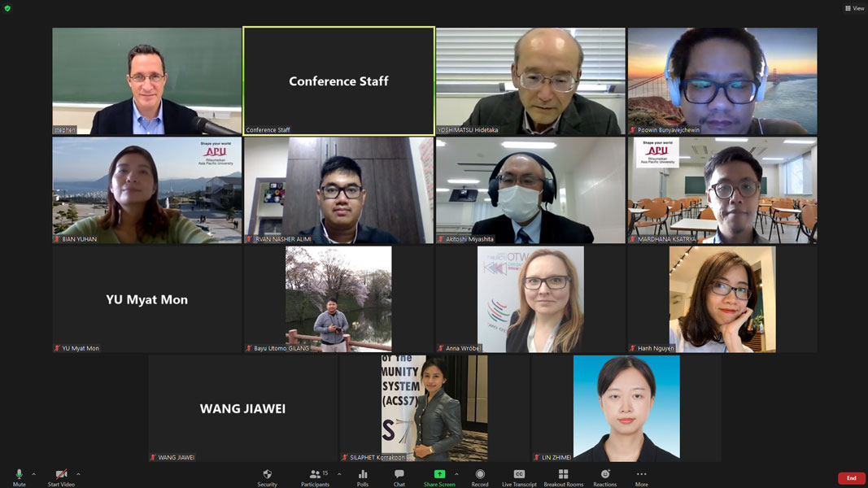The image size is (868, 488).
Task: Open the Participants panel
Action: click(x=316, y=475)
